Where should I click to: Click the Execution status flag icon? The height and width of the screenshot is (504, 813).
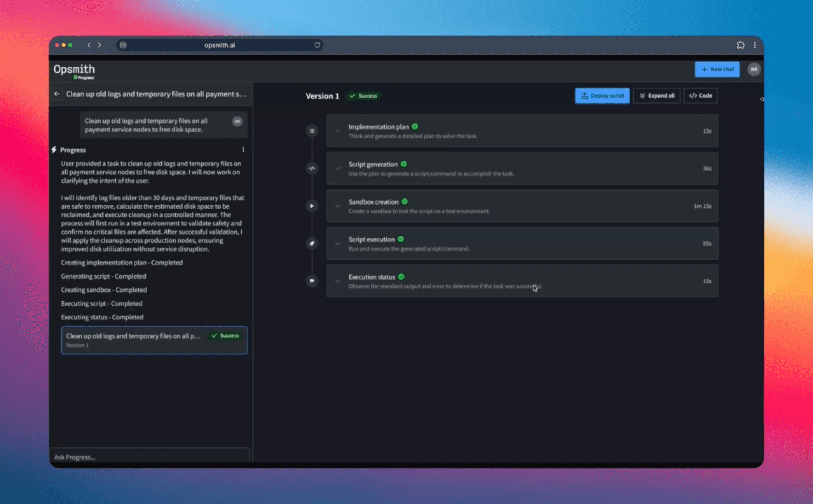311,281
